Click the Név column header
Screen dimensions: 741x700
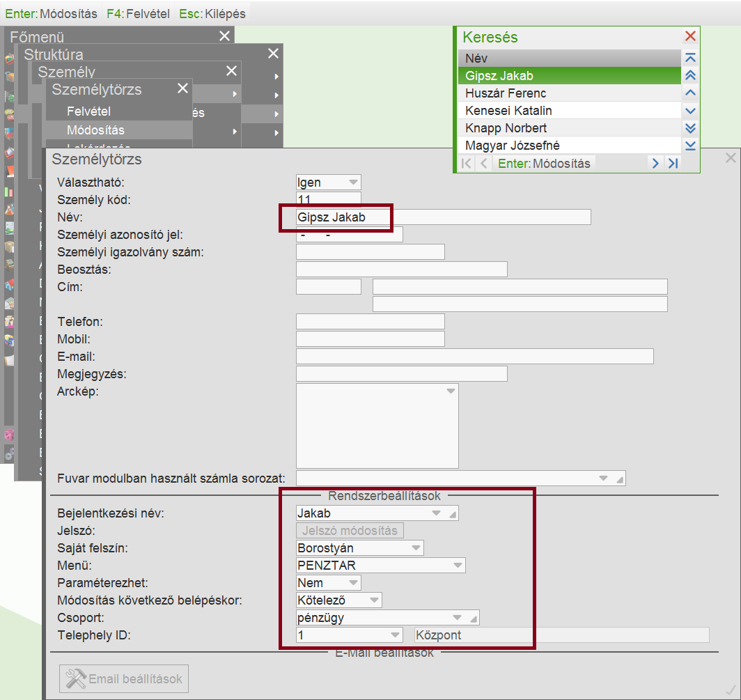coord(570,58)
